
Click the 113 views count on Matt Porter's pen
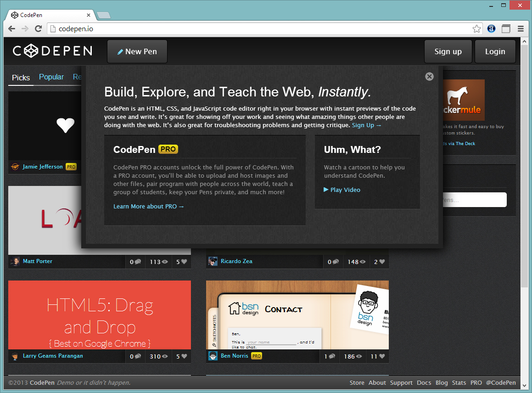[159, 262]
